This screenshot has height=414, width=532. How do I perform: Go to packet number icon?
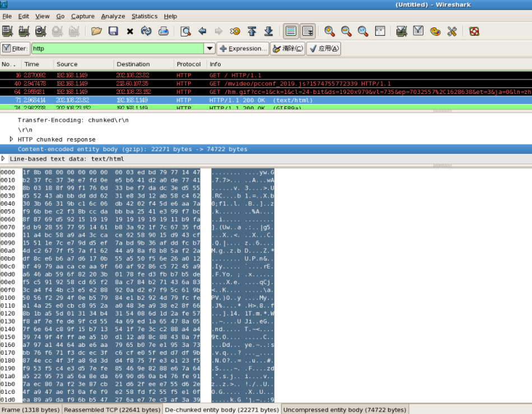[235, 31]
